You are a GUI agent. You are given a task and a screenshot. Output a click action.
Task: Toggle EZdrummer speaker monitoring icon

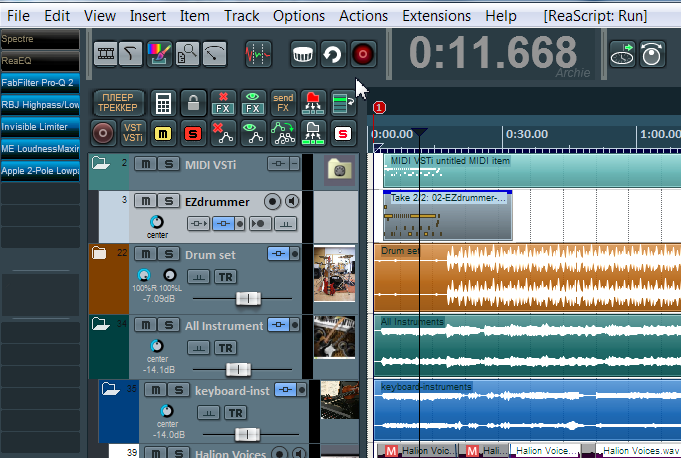[292, 201]
